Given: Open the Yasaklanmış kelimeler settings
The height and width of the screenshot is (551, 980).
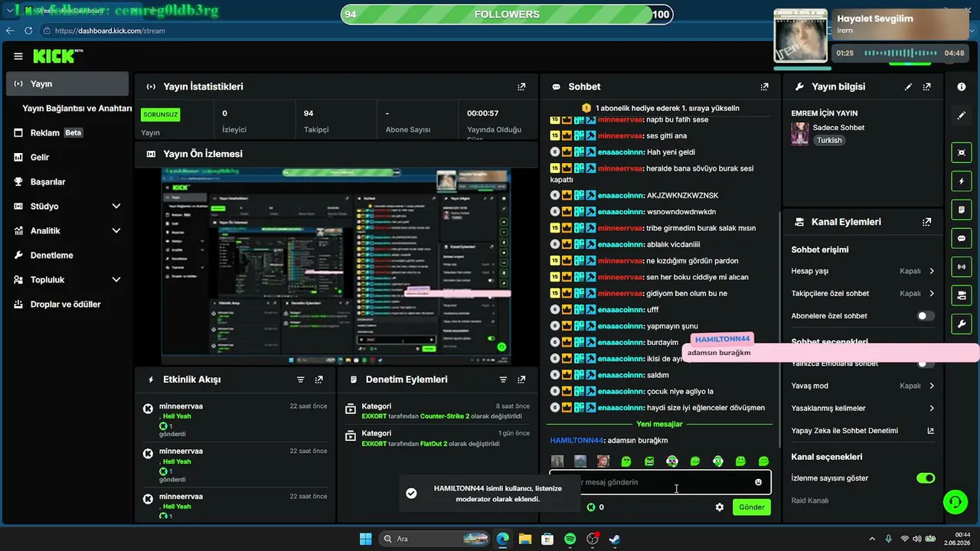Looking at the screenshot, I should click(x=863, y=408).
